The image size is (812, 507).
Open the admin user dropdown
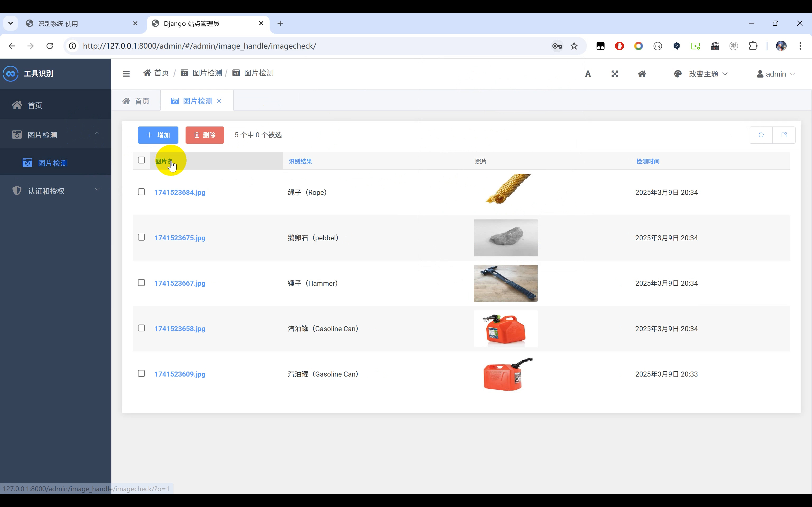click(x=776, y=74)
